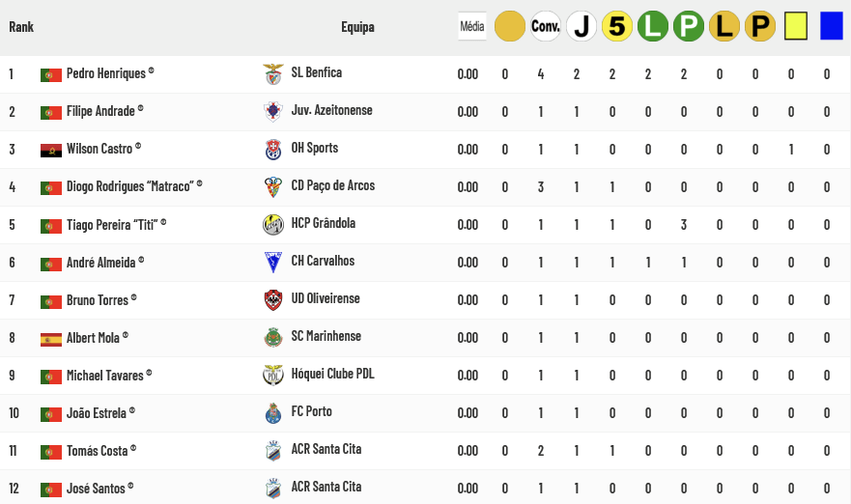Open Wilson Castro player link
The height and width of the screenshot is (504, 851).
(x=99, y=149)
